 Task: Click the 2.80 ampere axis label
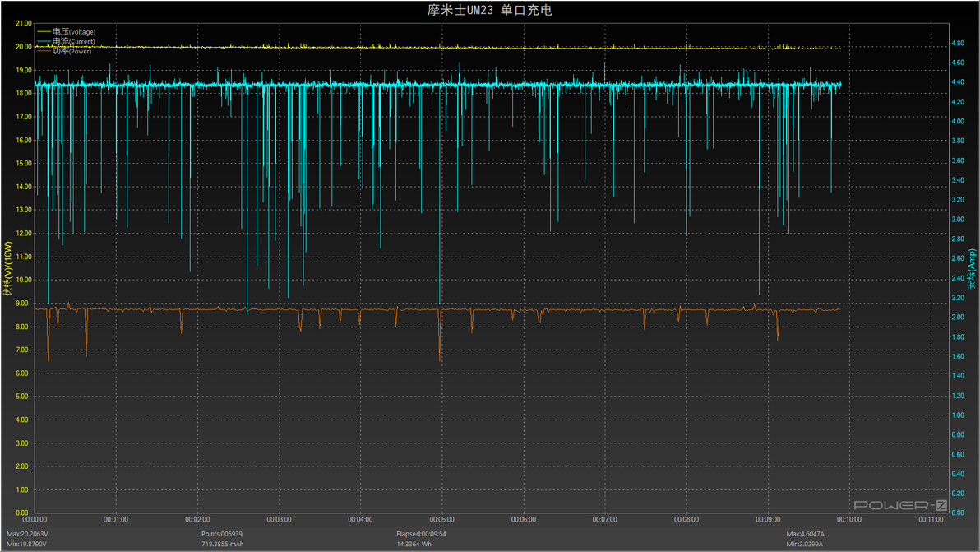pyautogui.click(x=958, y=239)
